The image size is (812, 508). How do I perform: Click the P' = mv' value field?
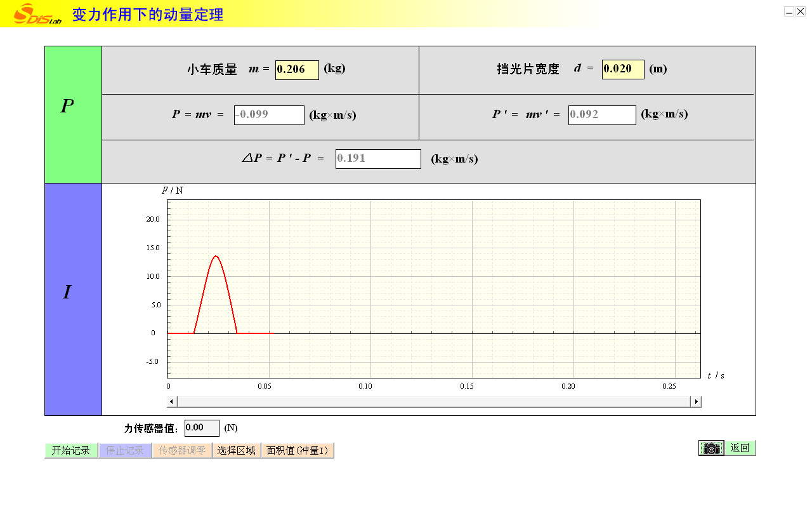tap(601, 115)
